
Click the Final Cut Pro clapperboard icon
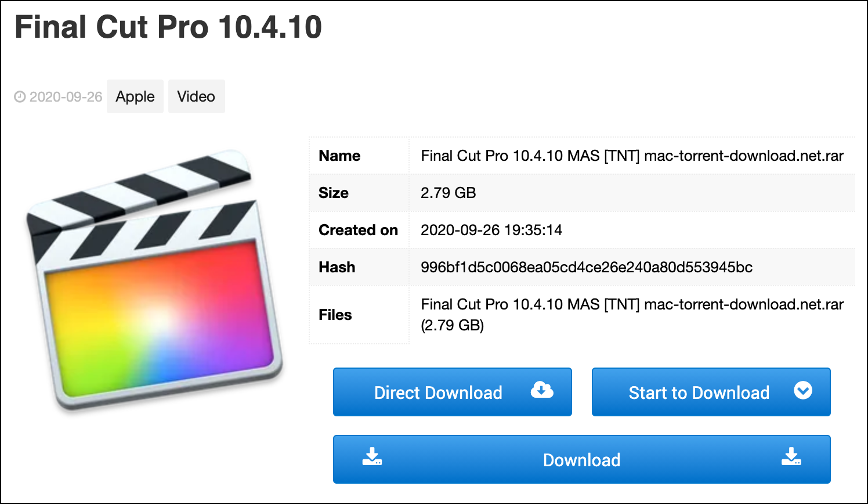click(x=154, y=280)
